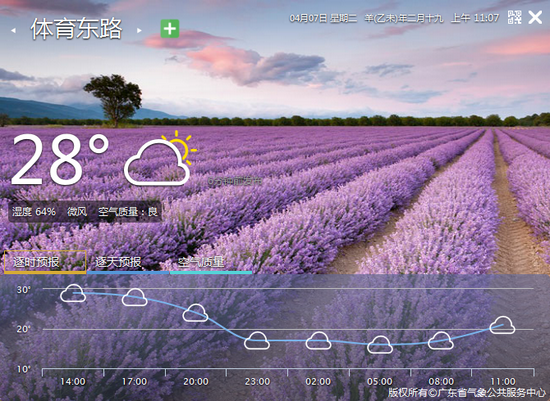Viewport: 550px width, 401px height.
Task: Click the date 04月07日 星期二
Action: point(323,18)
